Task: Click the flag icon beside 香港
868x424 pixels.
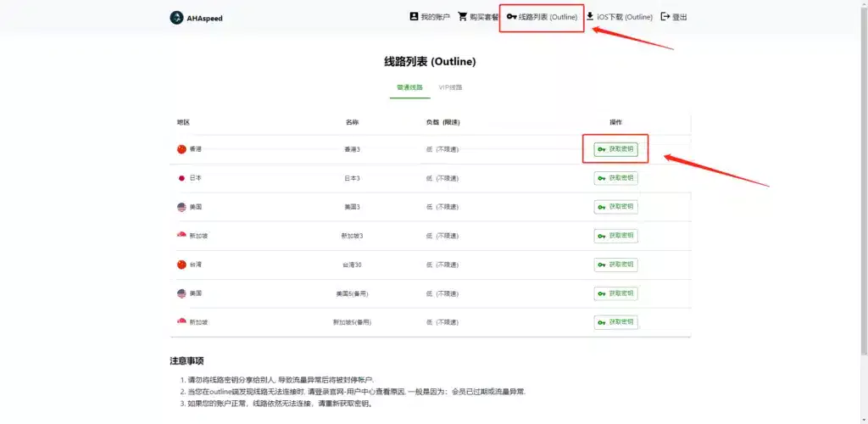Action: (x=181, y=149)
